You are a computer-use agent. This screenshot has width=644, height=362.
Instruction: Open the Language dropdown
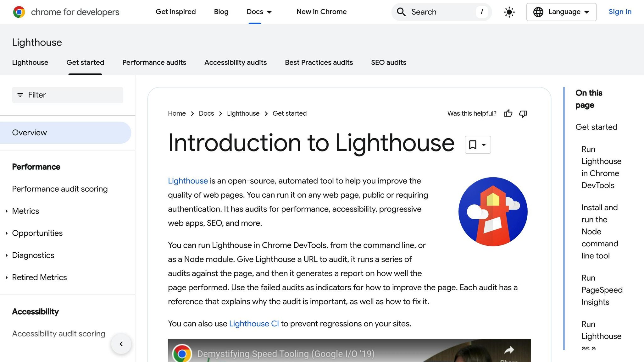561,12
